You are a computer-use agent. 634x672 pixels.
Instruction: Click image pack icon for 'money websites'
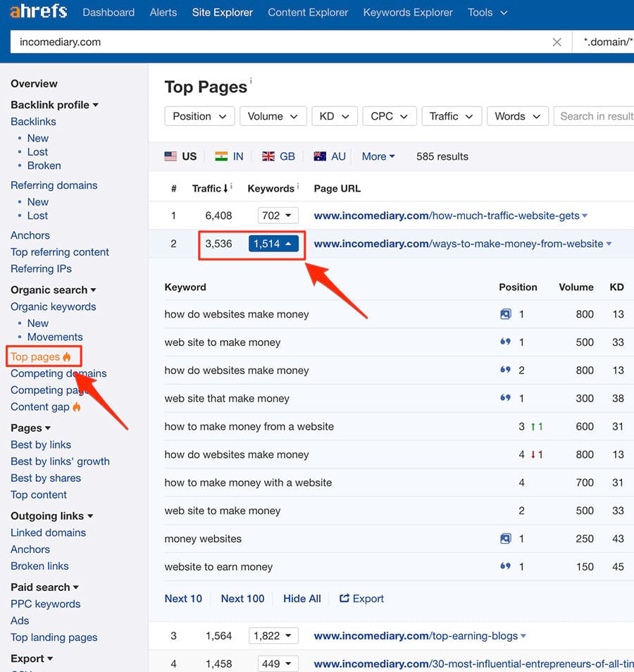point(505,539)
